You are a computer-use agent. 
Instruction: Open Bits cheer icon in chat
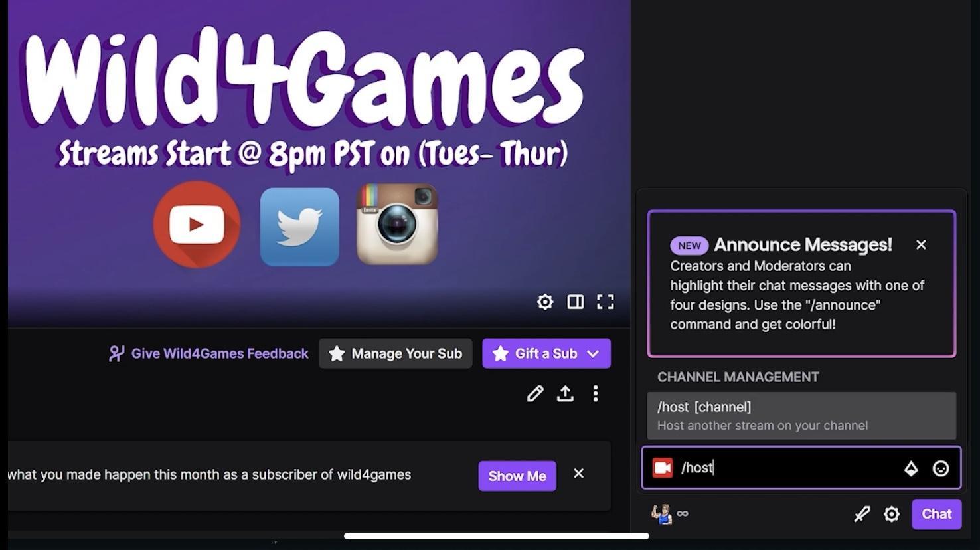click(x=911, y=468)
